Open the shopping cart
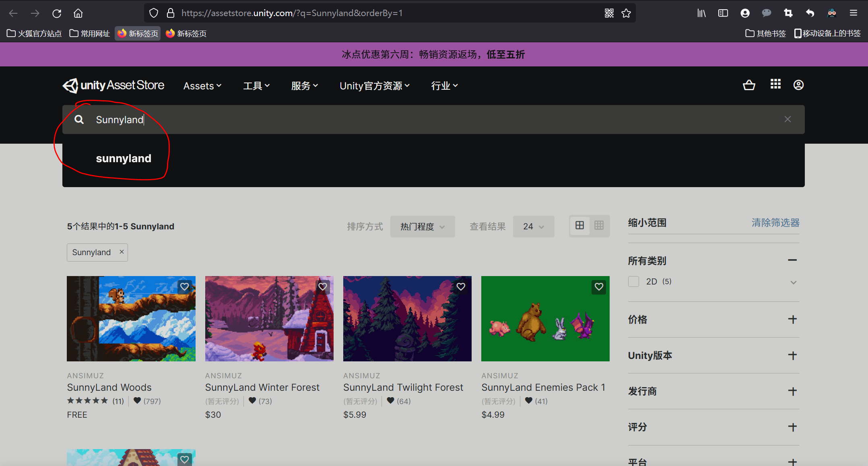Viewport: 868px width, 466px height. 748,85
